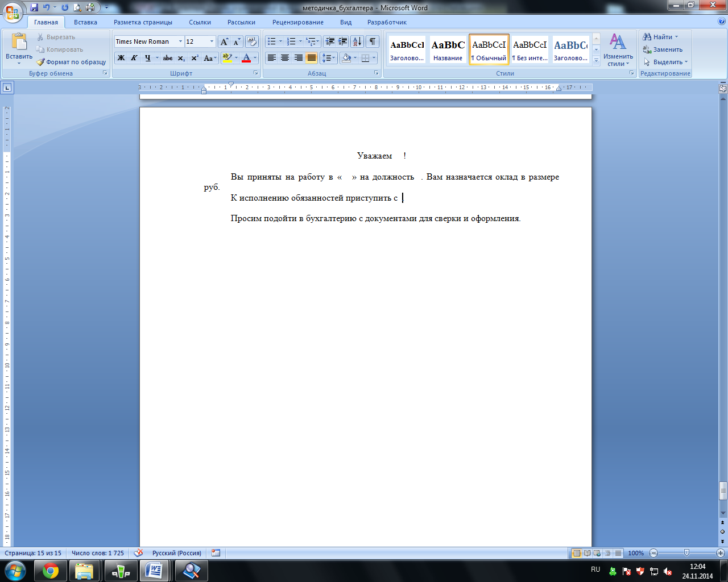Switch to Рассылки tab
This screenshot has height=582, width=728.
click(x=241, y=22)
